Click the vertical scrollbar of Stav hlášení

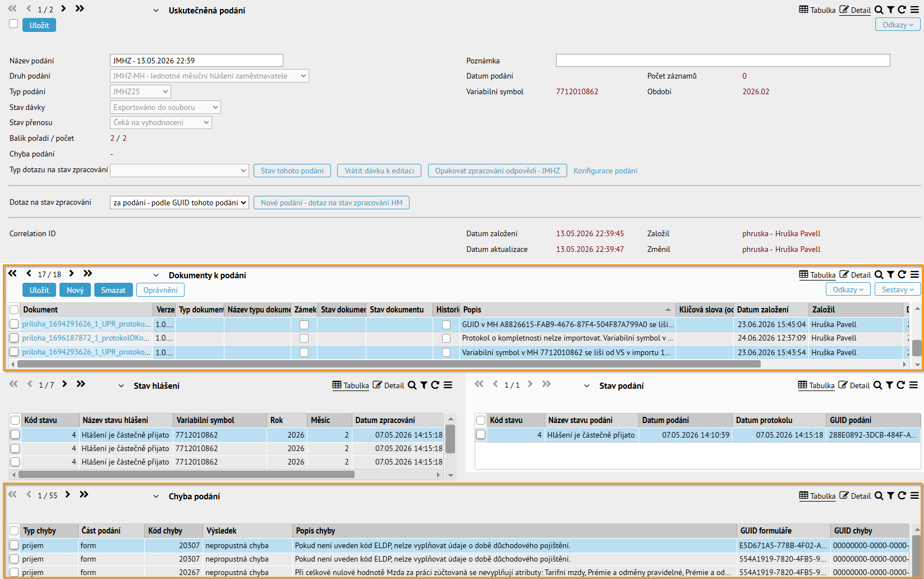tap(450, 439)
